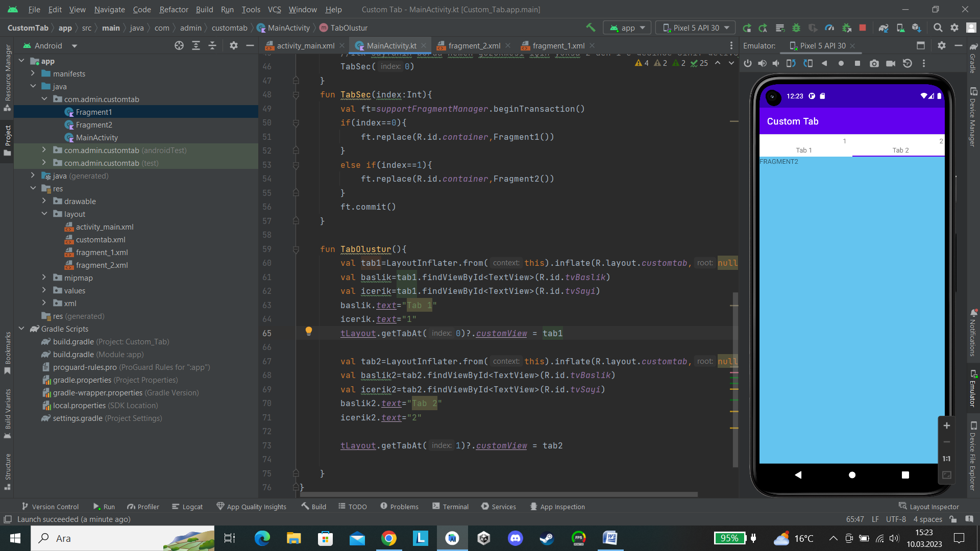Open the Refactor menu
This screenshot has height=551, width=980.
[174, 9]
